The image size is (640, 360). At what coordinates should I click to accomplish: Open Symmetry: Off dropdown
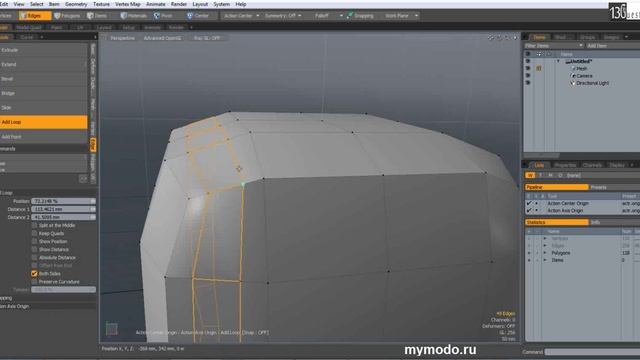tap(283, 16)
